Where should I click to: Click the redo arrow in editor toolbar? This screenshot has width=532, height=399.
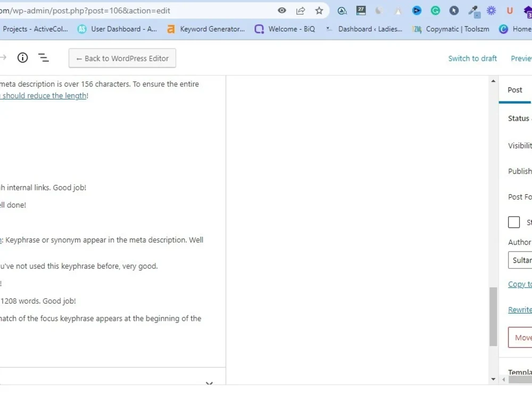pyautogui.click(x=3, y=57)
